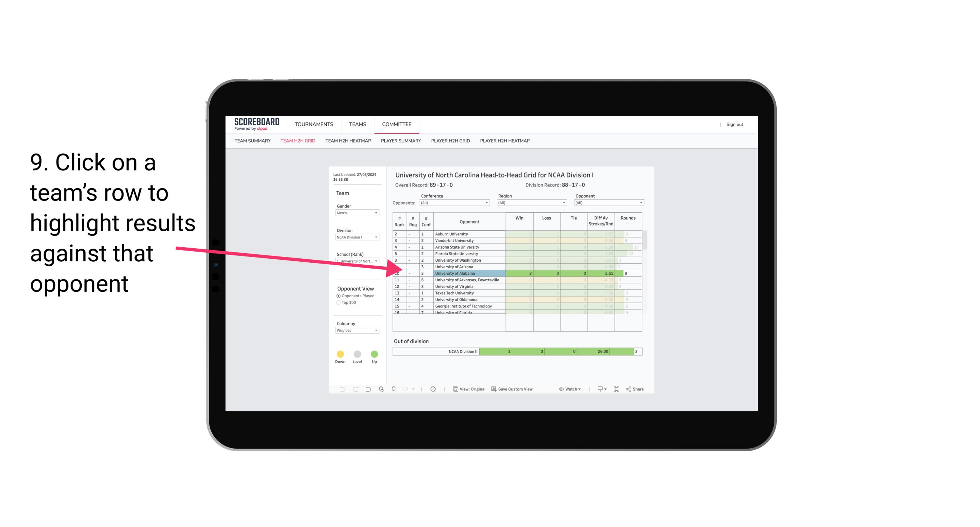Click the presentation/display icon in toolbar
Viewport: 980px width, 527px height.
point(598,389)
